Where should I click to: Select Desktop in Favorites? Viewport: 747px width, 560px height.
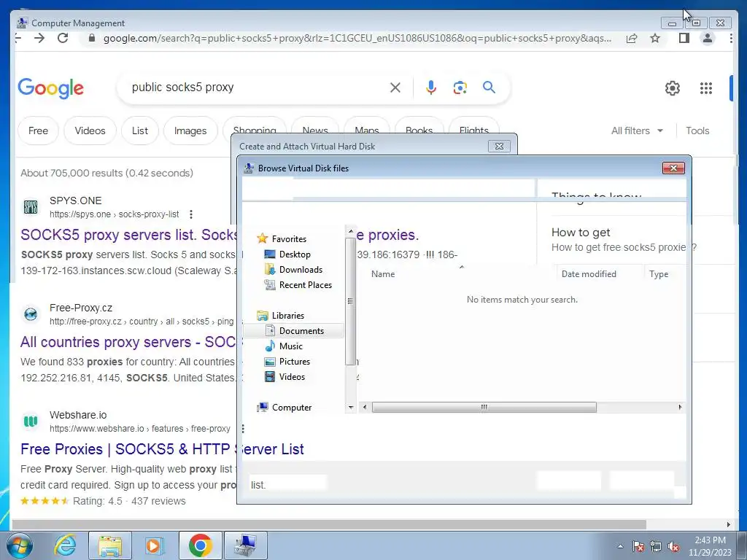click(295, 254)
